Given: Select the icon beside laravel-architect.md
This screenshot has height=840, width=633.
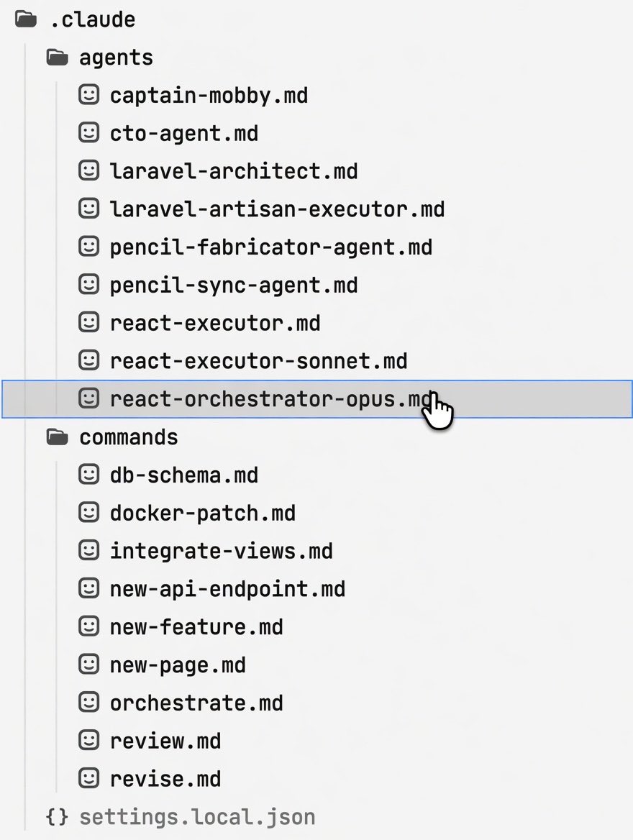Looking at the screenshot, I should coord(89,171).
